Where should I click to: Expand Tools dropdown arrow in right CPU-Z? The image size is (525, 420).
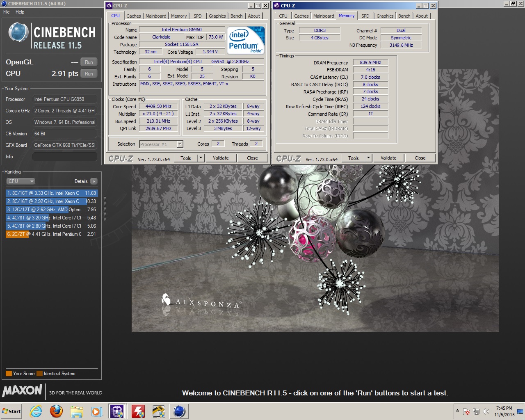[368, 158]
